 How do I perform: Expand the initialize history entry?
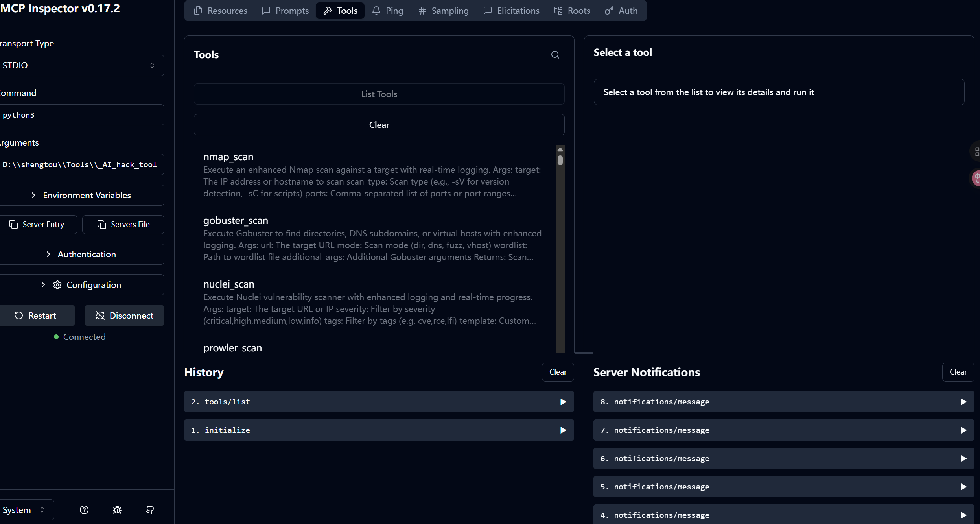(x=379, y=430)
